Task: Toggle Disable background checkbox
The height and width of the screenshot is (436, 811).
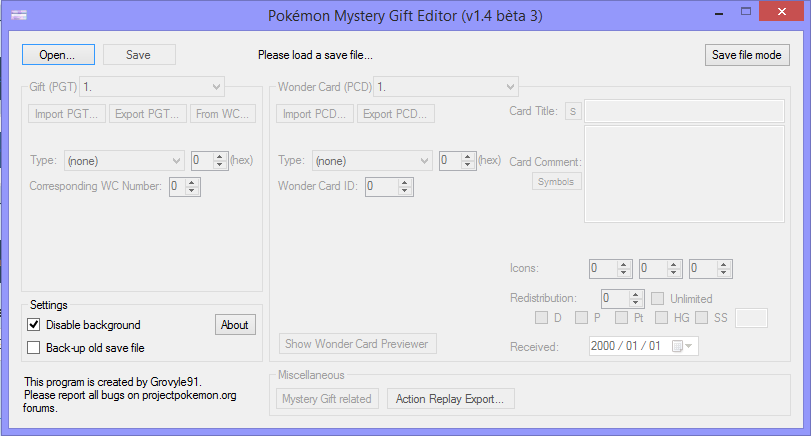Action: click(x=34, y=325)
